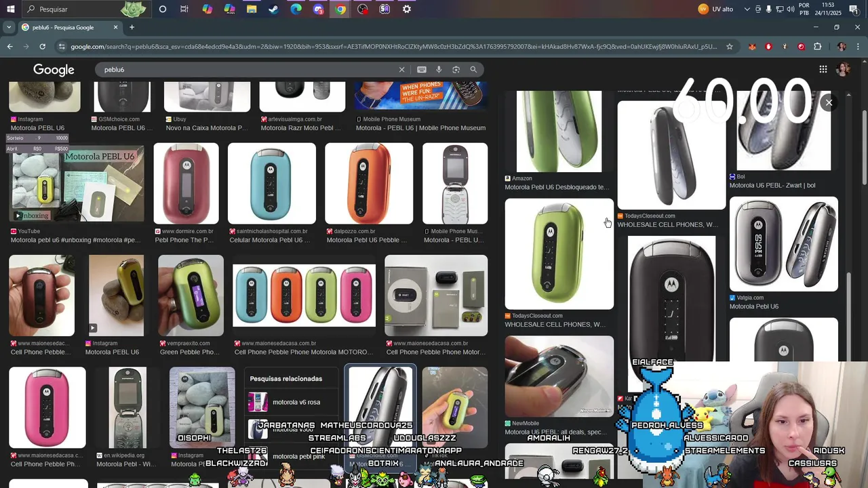Bookmark this page with the star

[x=730, y=47]
